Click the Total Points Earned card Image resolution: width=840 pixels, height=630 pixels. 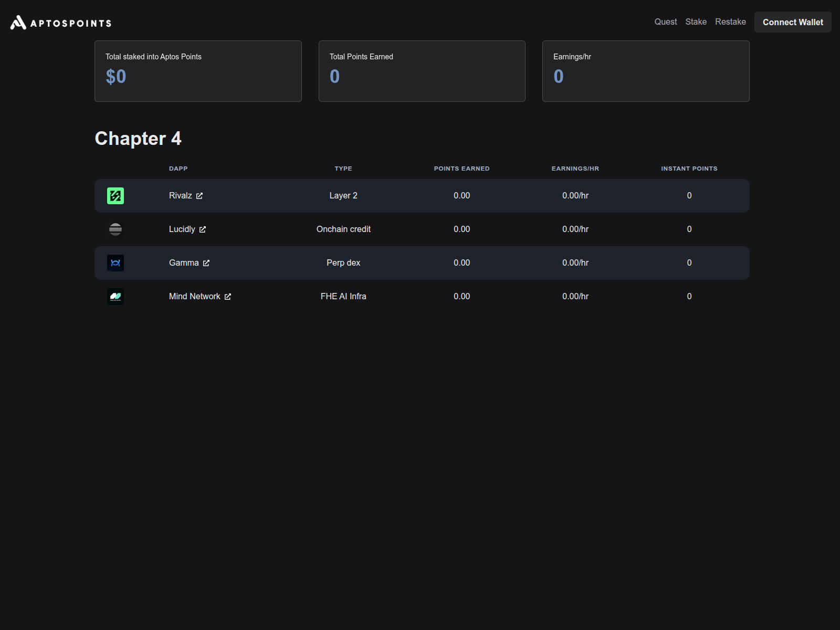pyautogui.click(x=422, y=71)
